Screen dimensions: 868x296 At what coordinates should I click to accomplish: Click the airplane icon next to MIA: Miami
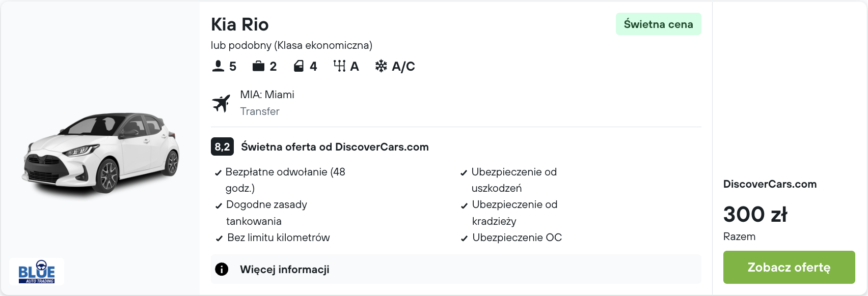tap(222, 103)
